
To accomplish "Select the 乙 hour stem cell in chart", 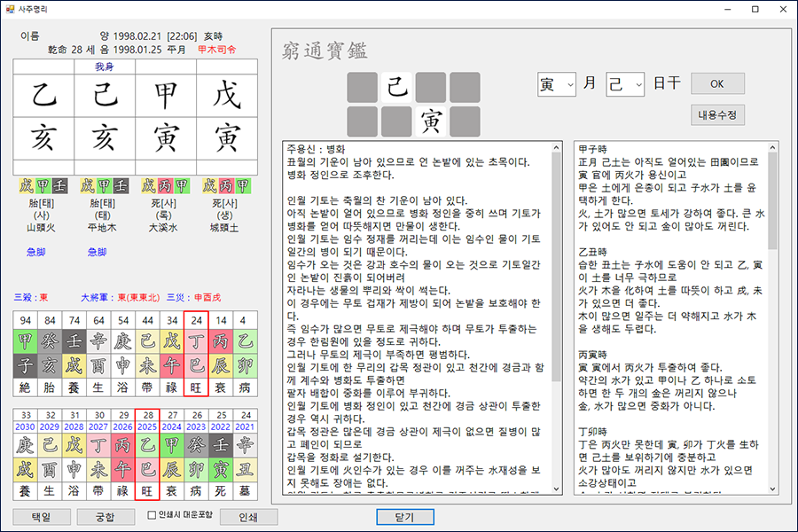I will pyautogui.click(x=44, y=93).
